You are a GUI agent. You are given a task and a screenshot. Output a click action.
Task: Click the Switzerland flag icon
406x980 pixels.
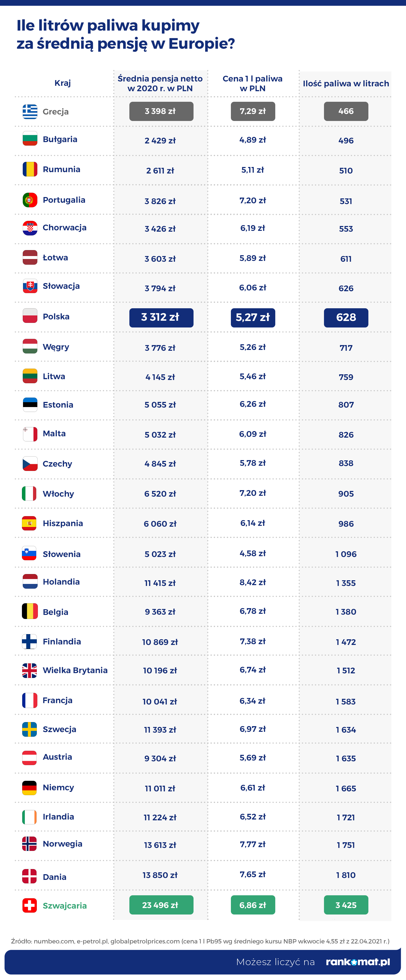click(30, 905)
